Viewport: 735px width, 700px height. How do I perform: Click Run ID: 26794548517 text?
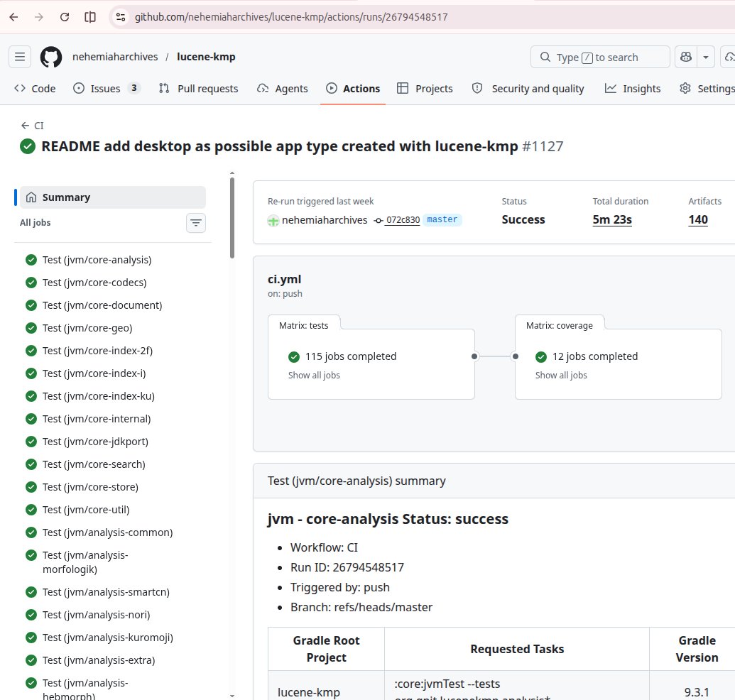point(347,567)
